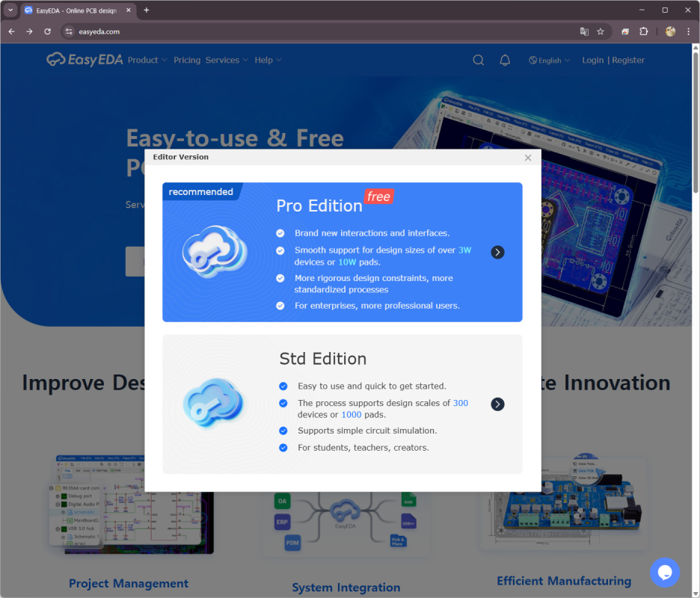Open the Pricing page
This screenshot has width=700, height=598.
click(187, 61)
